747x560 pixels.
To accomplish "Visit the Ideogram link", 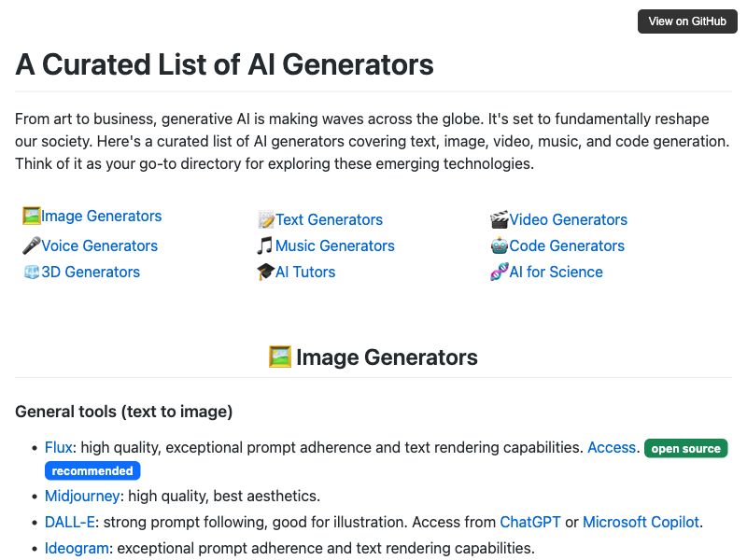I will pos(77,549).
